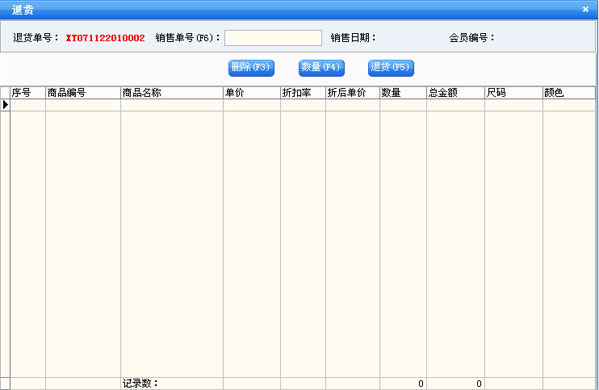Click the 颜色 column header
Screen dimensions: 599x390
569,93
